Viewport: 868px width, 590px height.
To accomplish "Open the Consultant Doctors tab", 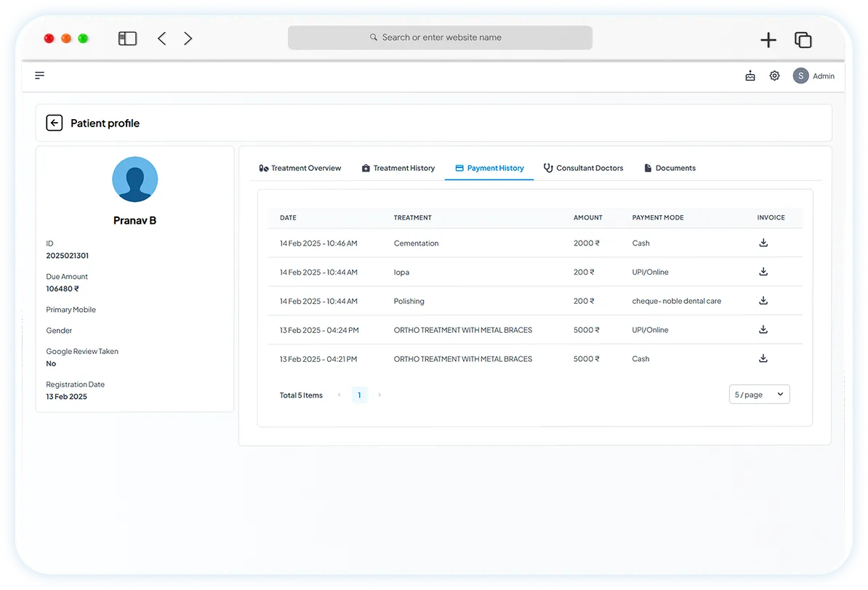I will pyautogui.click(x=584, y=169).
